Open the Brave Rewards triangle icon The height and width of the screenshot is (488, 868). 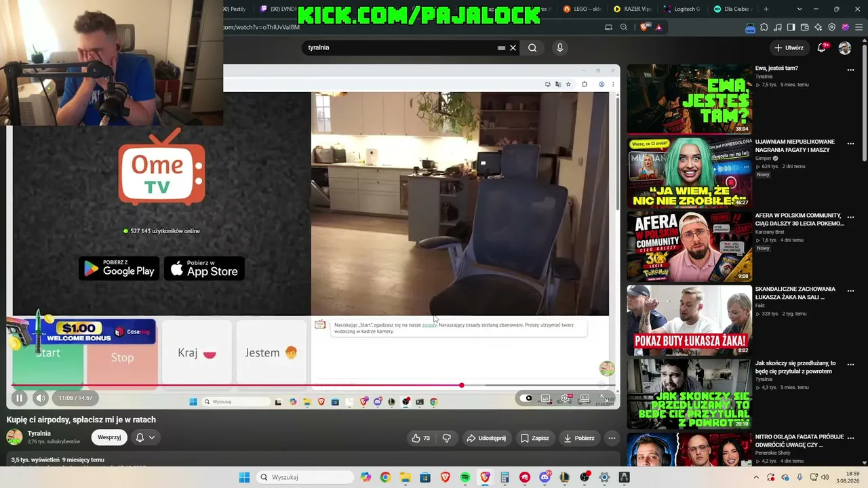658,27
